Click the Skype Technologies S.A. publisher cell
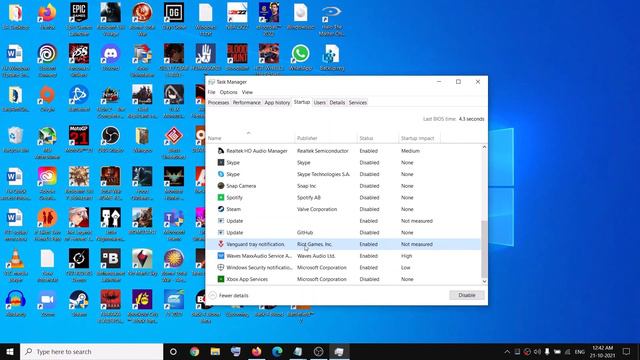 click(323, 174)
